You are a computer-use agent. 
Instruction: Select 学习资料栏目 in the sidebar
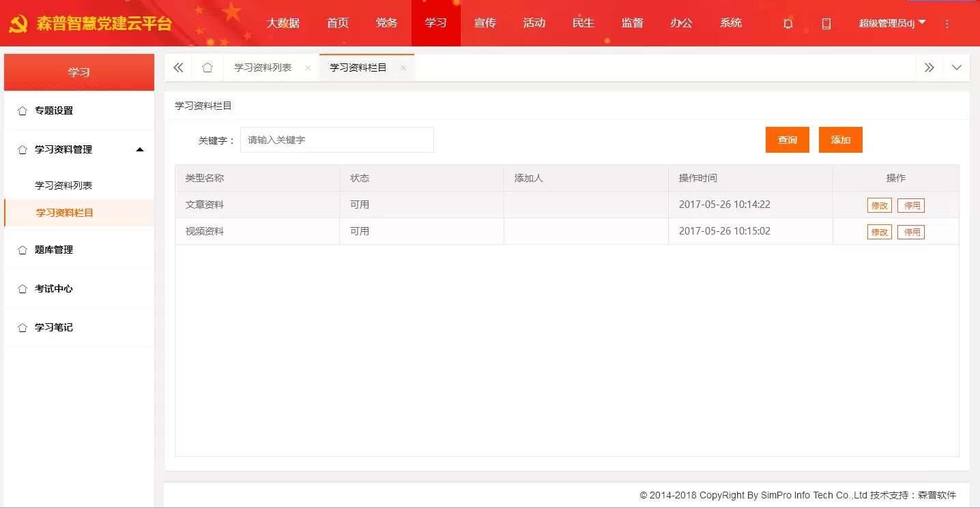79,213
